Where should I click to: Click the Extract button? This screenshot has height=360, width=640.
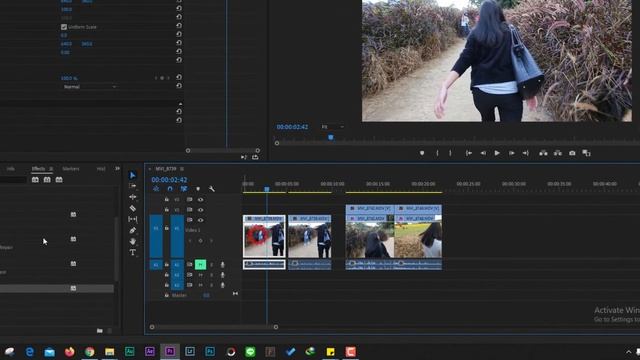click(558, 153)
